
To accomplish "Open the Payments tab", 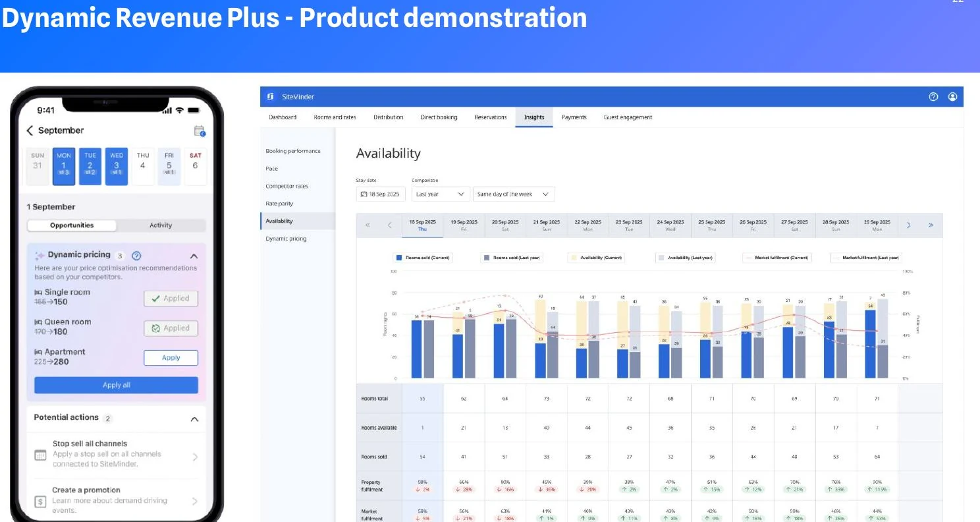I will point(574,117).
